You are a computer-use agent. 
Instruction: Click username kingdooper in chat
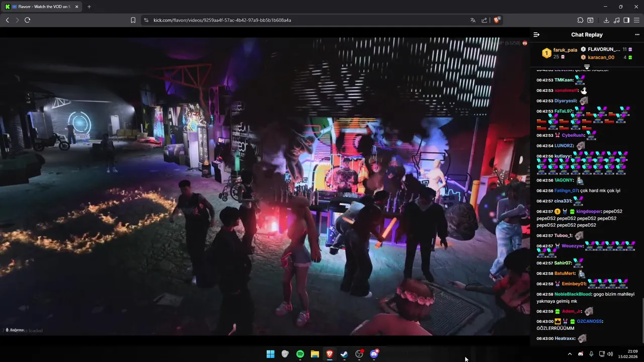point(589,212)
